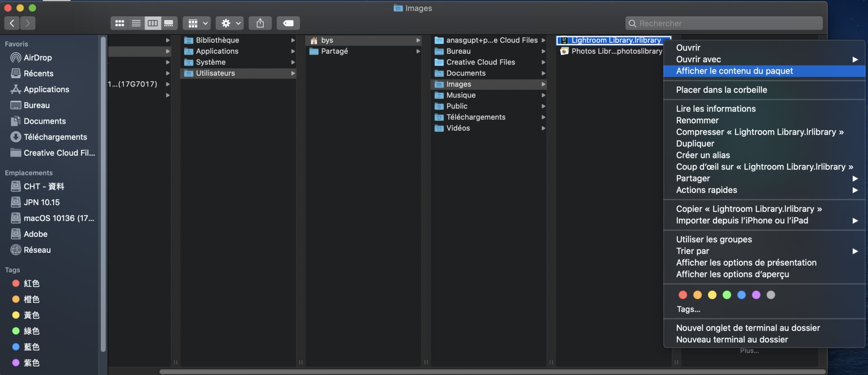The height and width of the screenshot is (375, 868).
Task: Go back with the Finder back arrow
Action: coord(12,23)
